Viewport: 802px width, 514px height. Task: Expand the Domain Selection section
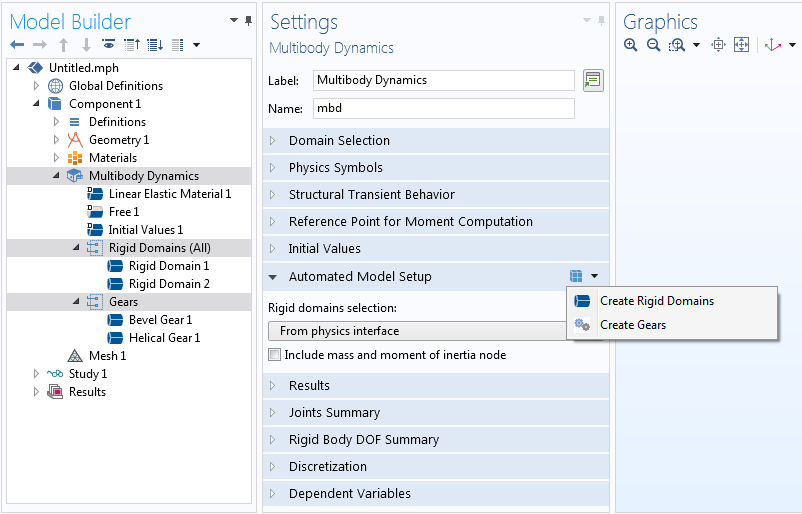point(339,141)
